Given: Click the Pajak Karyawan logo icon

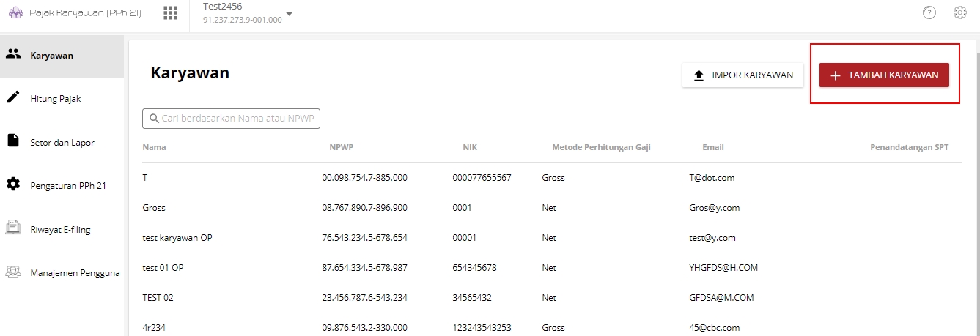Looking at the screenshot, I should coord(15,12).
